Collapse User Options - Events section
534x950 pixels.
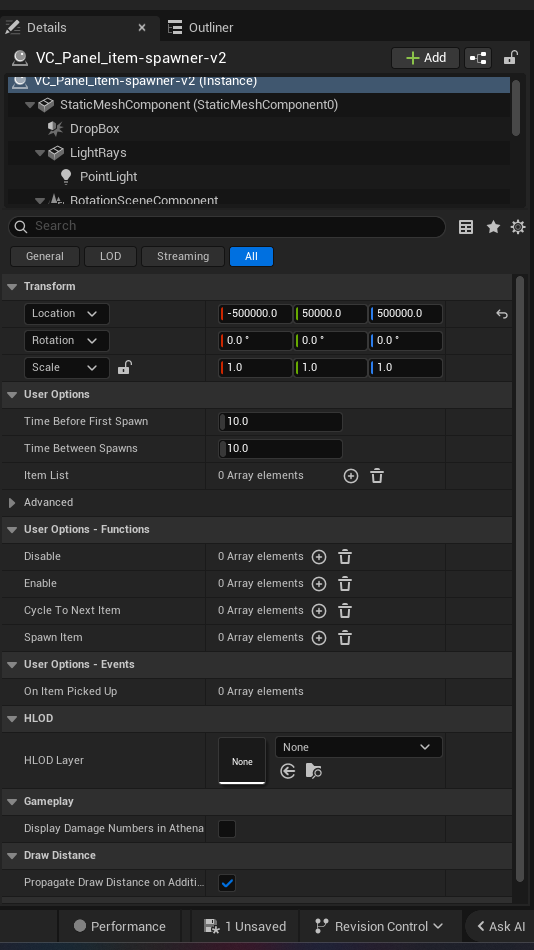pos(12,665)
